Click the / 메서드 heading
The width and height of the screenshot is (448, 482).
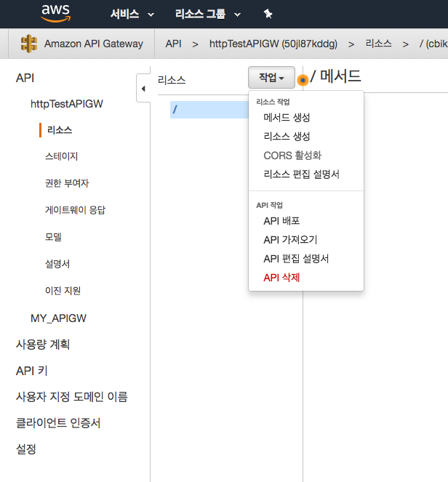point(335,76)
